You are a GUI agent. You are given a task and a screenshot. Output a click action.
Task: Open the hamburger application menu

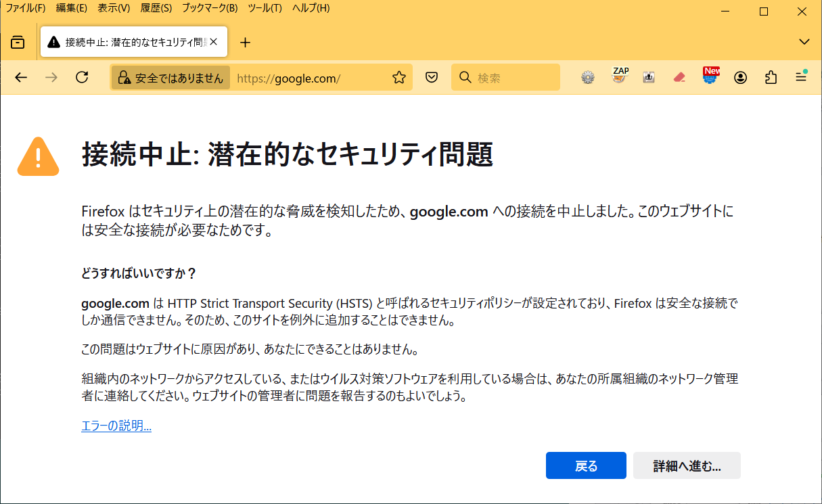(801, 78)
